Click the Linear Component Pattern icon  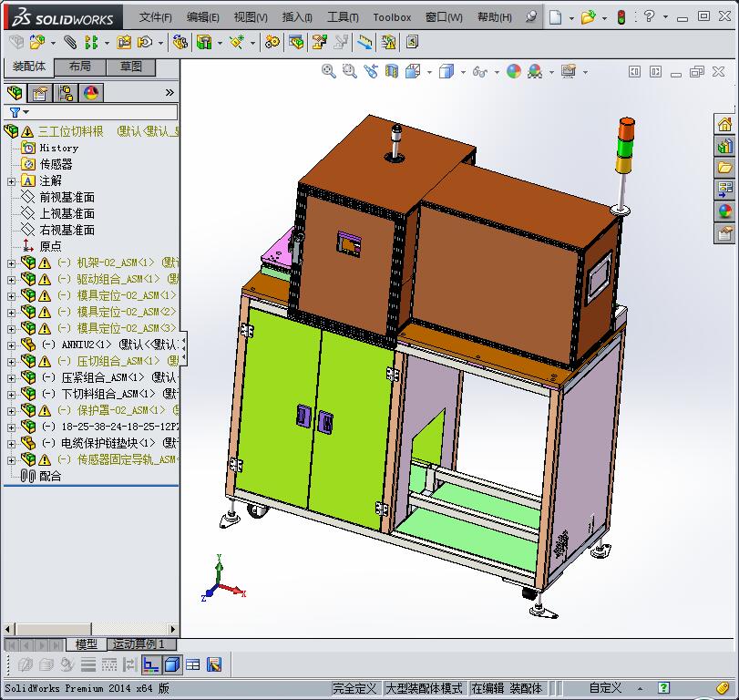(x=91, y=43)
